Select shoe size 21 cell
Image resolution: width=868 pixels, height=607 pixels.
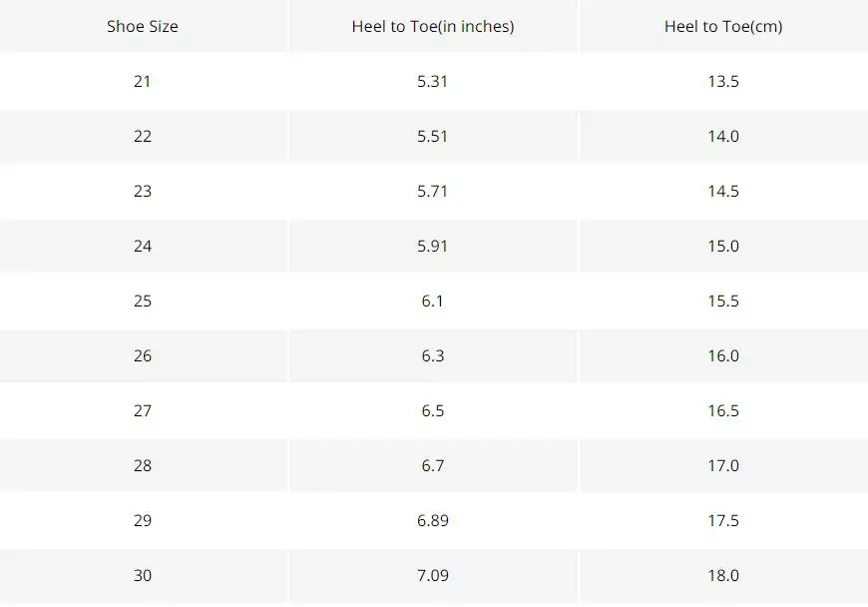pos(143,82)
